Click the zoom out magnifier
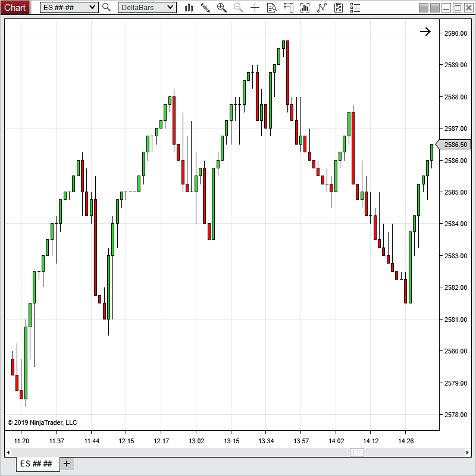Viewport: 476px width, 476px height. coord(239,8)
